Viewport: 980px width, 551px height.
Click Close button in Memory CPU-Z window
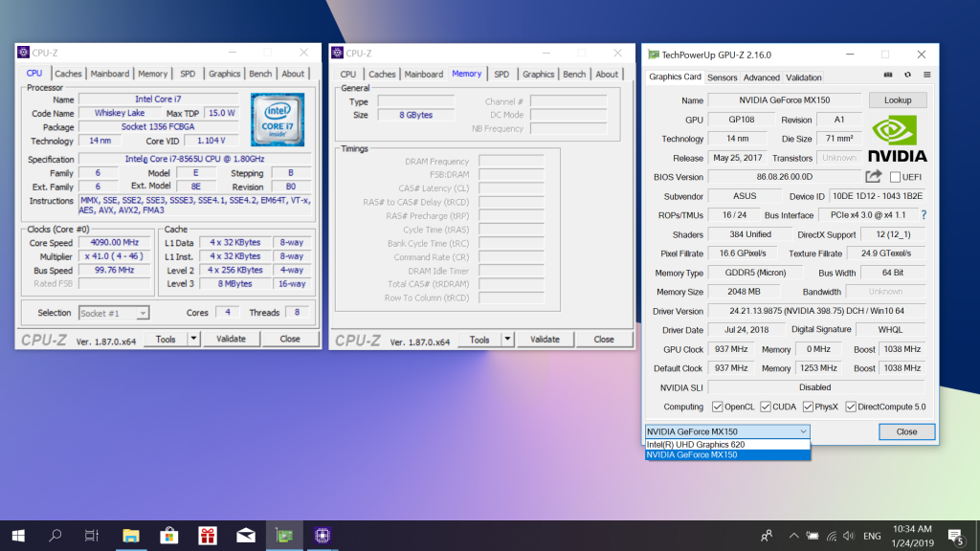(x=604, y=340)
